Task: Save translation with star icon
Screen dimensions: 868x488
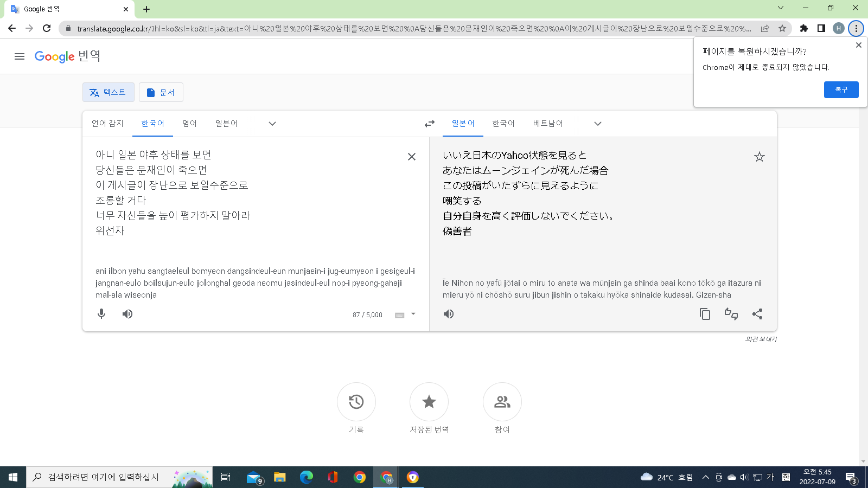Action: (759, 157)
